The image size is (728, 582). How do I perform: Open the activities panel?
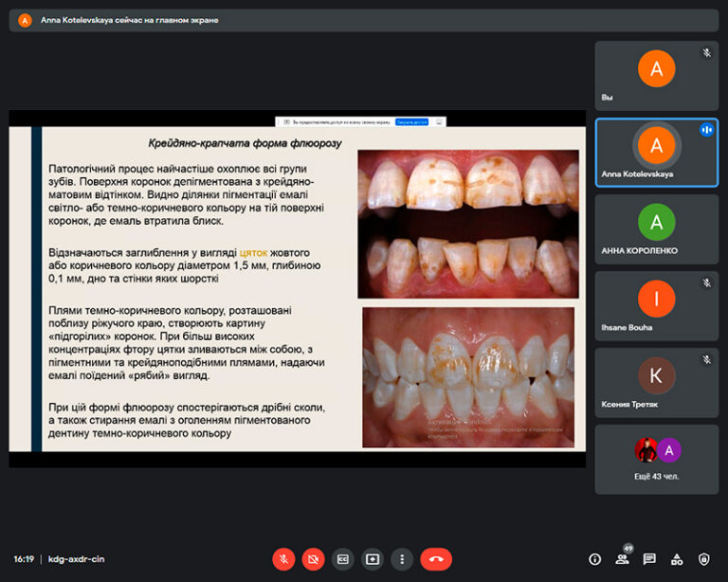click(x=677, y=559)
